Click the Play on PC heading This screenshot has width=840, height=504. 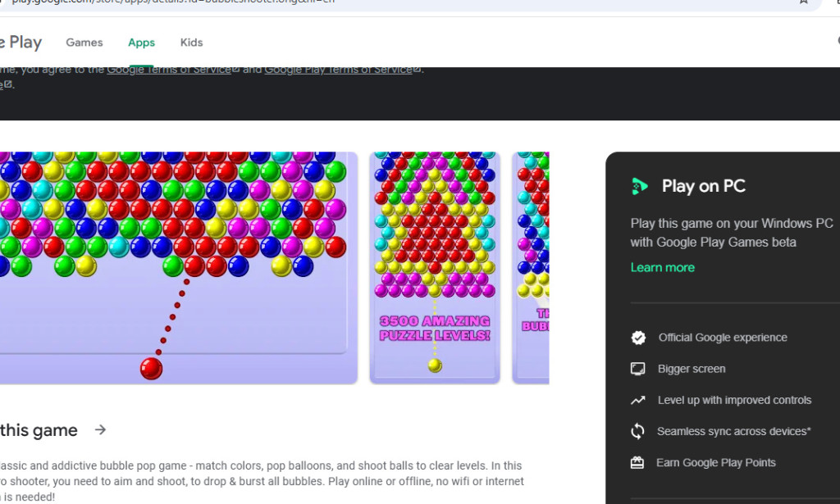point(703,186)
